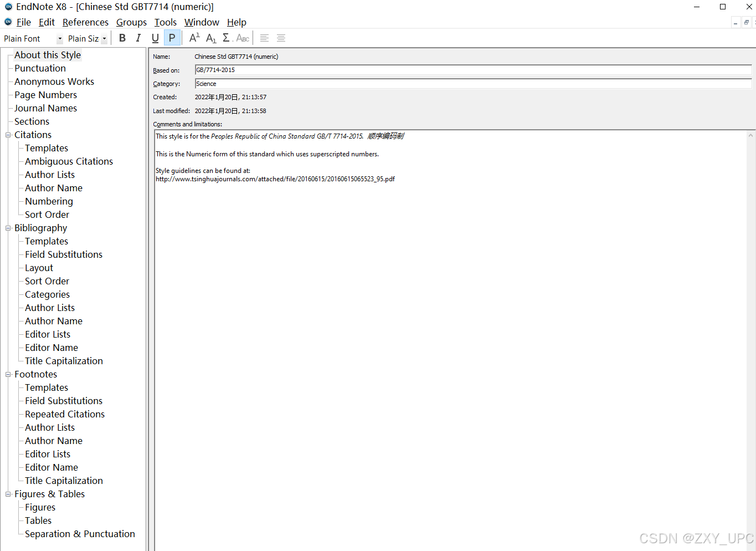756x551 pixels.
Task: Open the Plain Font dropdown
Action: 60,39
